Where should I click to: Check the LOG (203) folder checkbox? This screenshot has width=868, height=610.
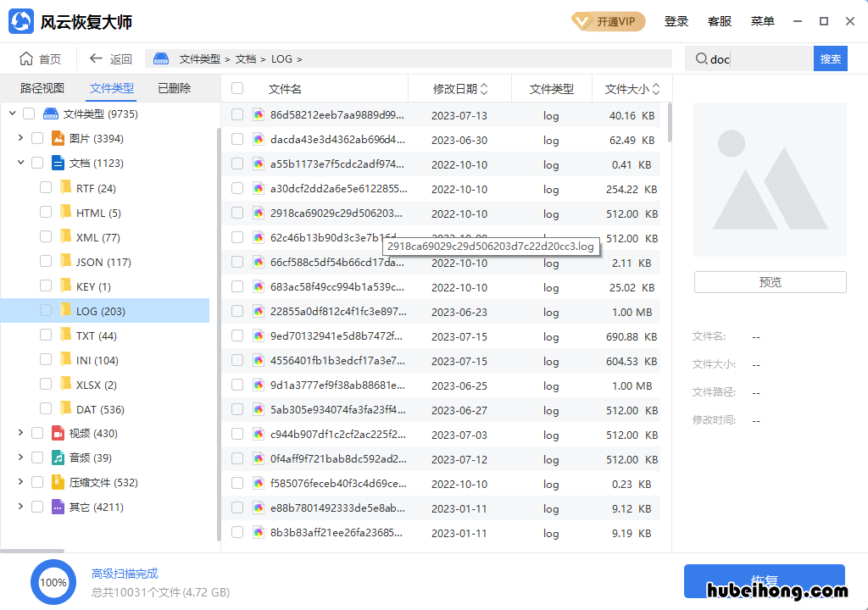(x=46, y=310)
